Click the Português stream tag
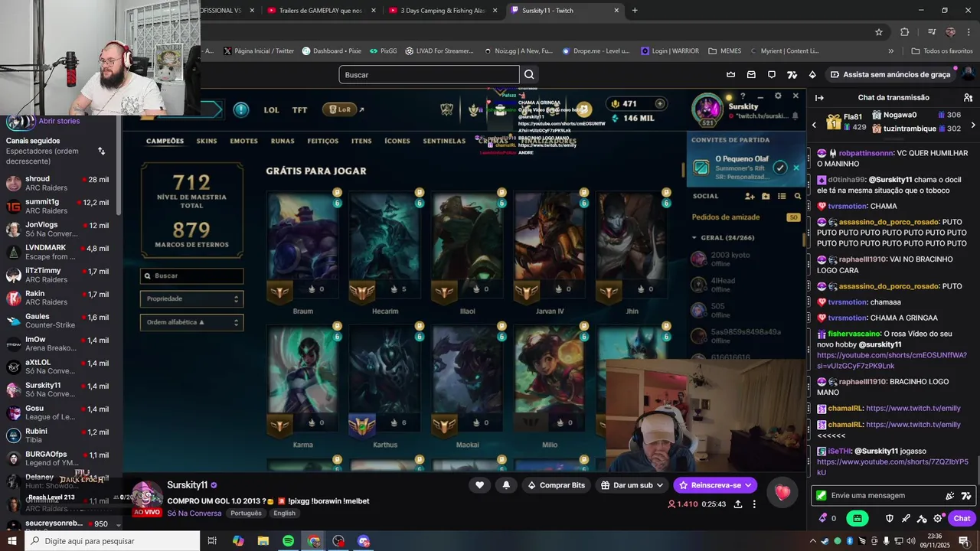 (x=246, y=514)
